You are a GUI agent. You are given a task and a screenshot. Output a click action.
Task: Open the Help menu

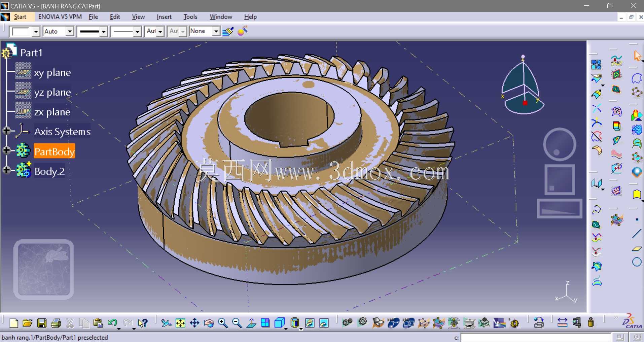click(x=250, y=17)
